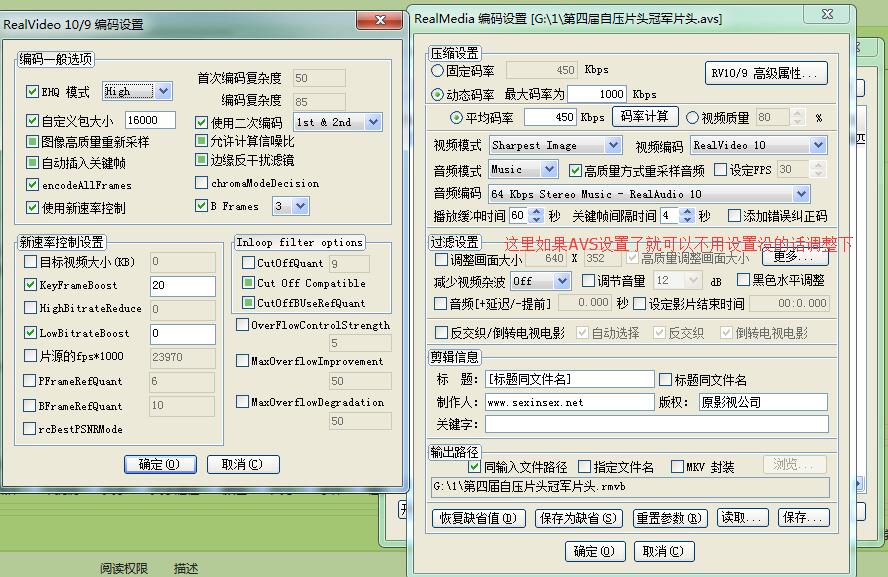Image resolution: width=888 pixels, height=577 pixels.
Task: Select 固定码率 radio button
Action: tap(437, 71)
